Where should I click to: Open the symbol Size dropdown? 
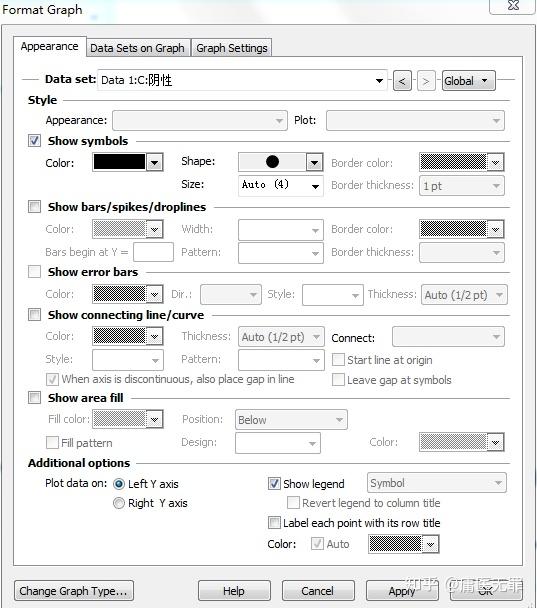click(x=280, y=185)
